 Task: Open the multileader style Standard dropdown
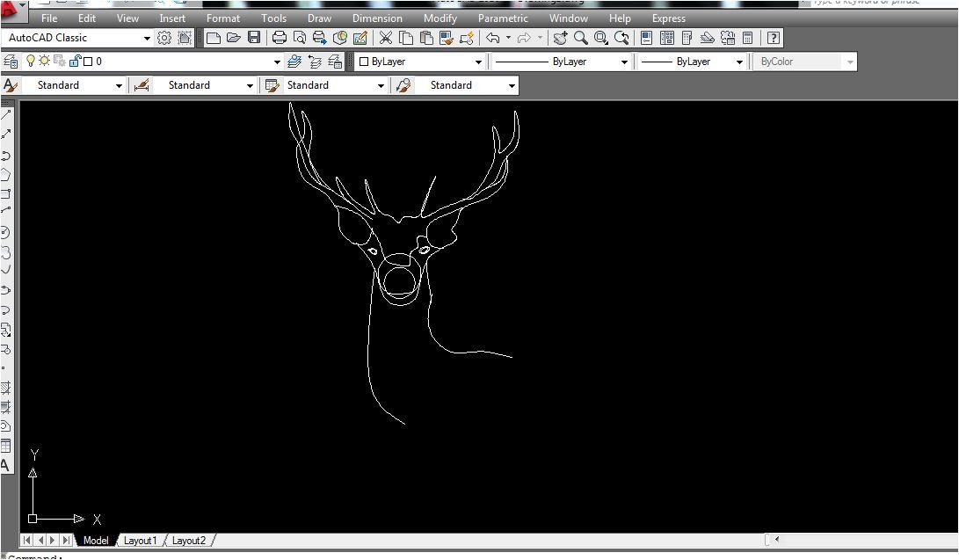click(512, 85)
